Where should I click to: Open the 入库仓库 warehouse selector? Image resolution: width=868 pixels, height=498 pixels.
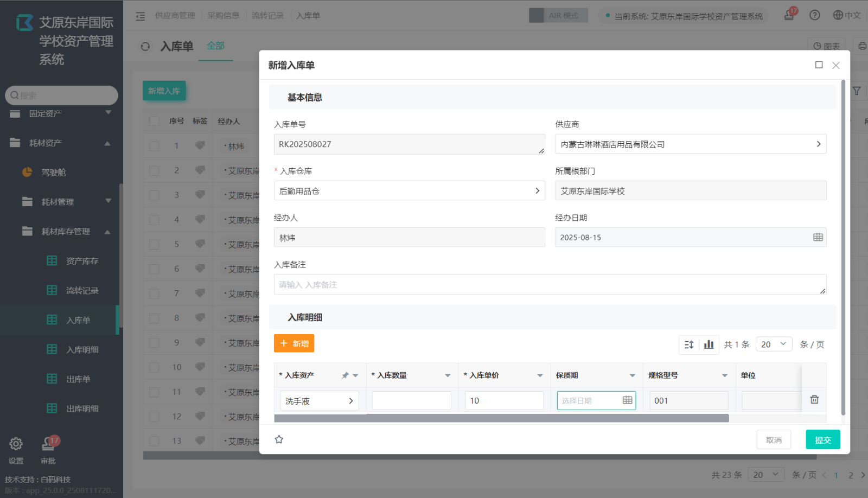pyautogui.click(x=409, y=191)
